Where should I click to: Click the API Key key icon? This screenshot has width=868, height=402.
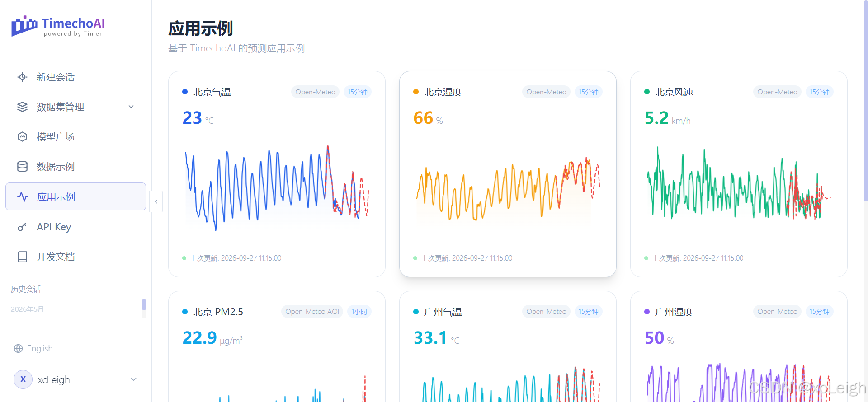point(22,227)
